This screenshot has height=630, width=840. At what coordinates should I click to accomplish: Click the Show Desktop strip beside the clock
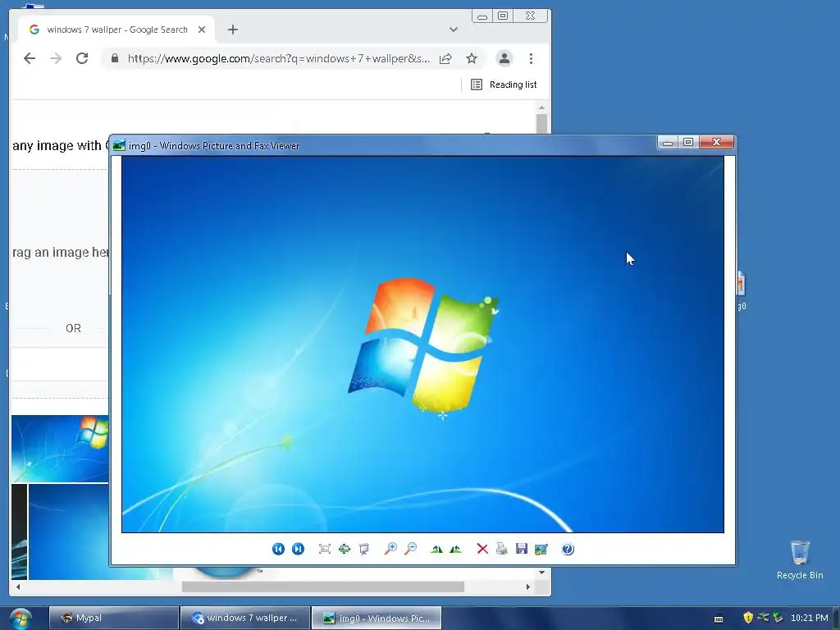pos(836,619)
